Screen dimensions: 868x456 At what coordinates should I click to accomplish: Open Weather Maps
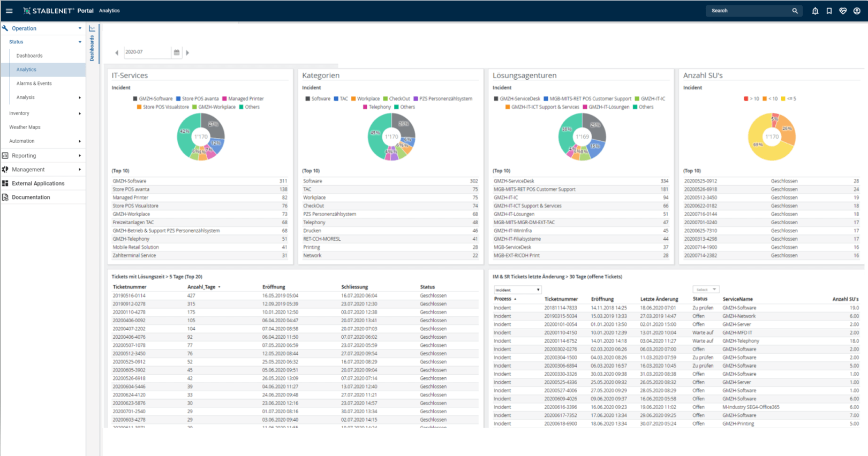(x=25, y=127)
